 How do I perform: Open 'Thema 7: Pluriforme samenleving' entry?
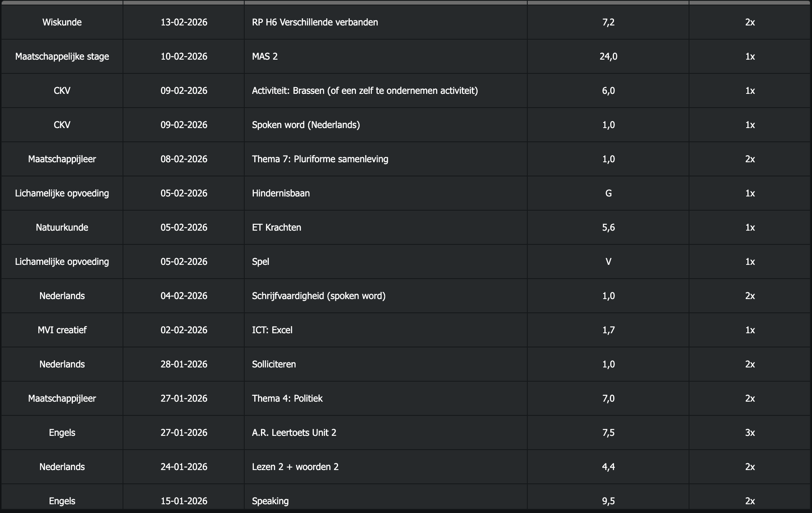(x=320, y=159)
